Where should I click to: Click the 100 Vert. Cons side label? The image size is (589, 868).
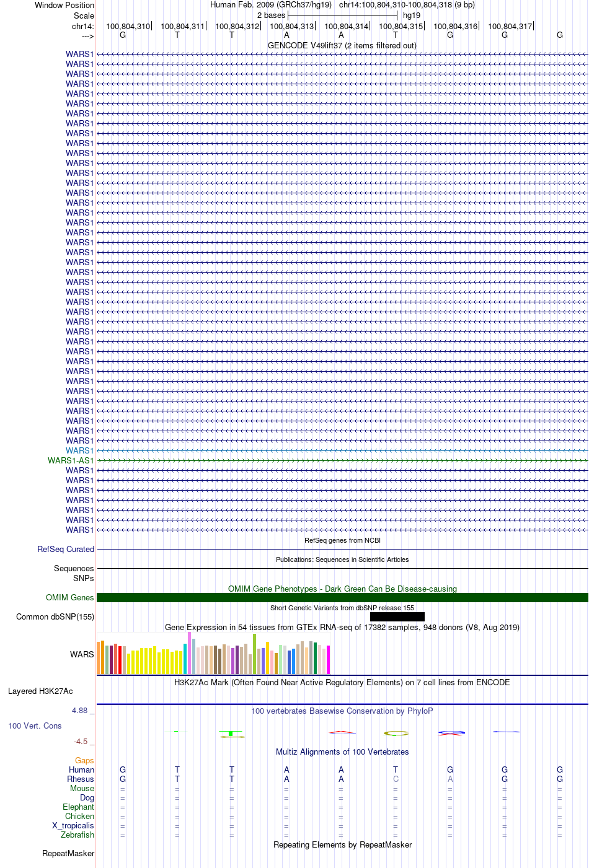35,726
